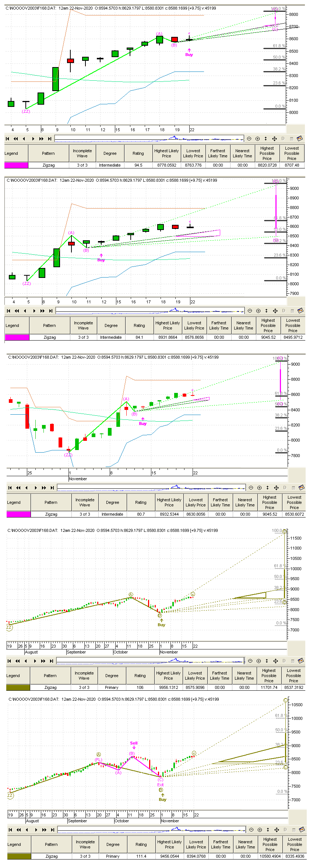Jump to last bar in second chart navigator
The image size is (320, 868).
(50, 311)
